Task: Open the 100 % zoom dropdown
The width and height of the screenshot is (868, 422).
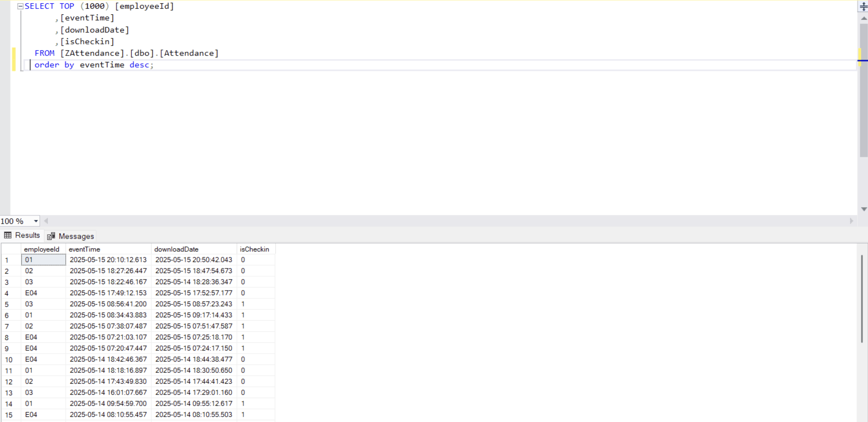Action: tap(36, 221)
